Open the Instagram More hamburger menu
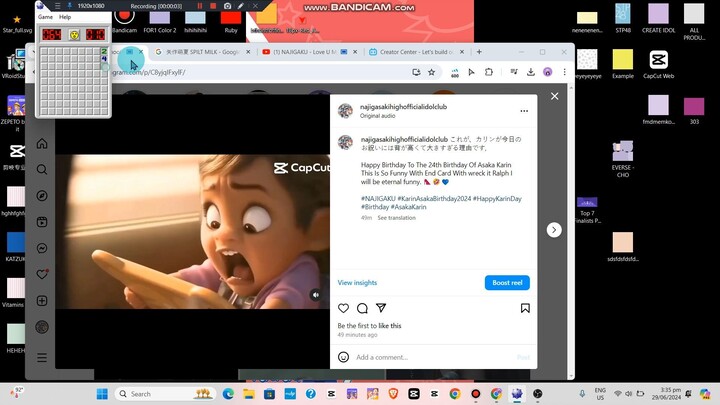Viewport: 720px width, 405px height. [42, 357]
